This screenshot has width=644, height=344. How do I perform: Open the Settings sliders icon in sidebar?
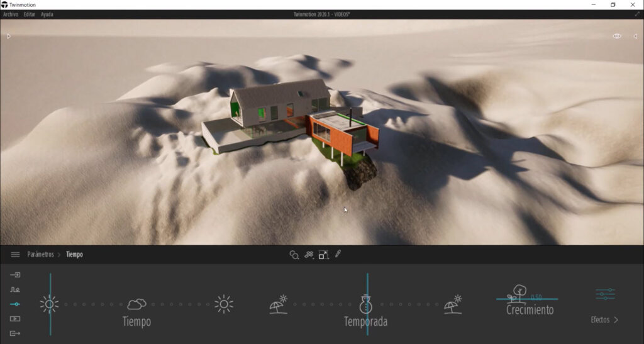tap(15, 304)
